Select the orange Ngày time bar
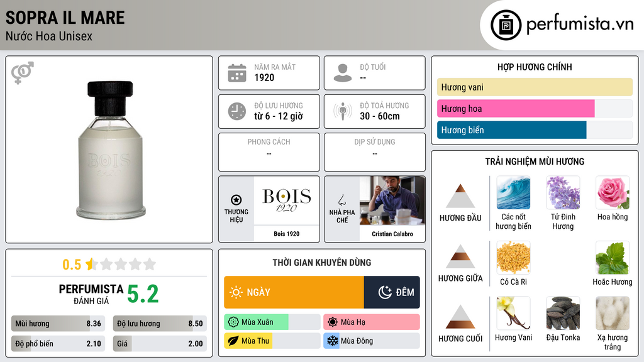This screenshot has height=362, width=644. click(294, 292)
